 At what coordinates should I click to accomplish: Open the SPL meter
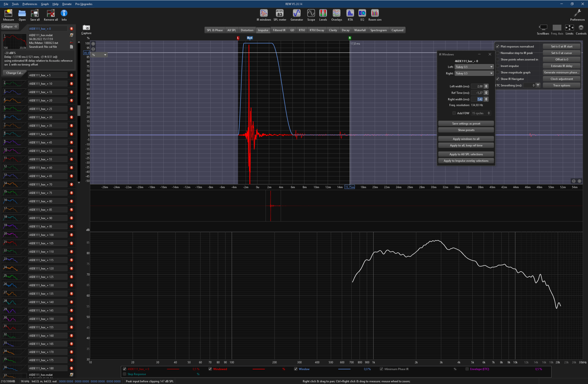click(280, 15)
